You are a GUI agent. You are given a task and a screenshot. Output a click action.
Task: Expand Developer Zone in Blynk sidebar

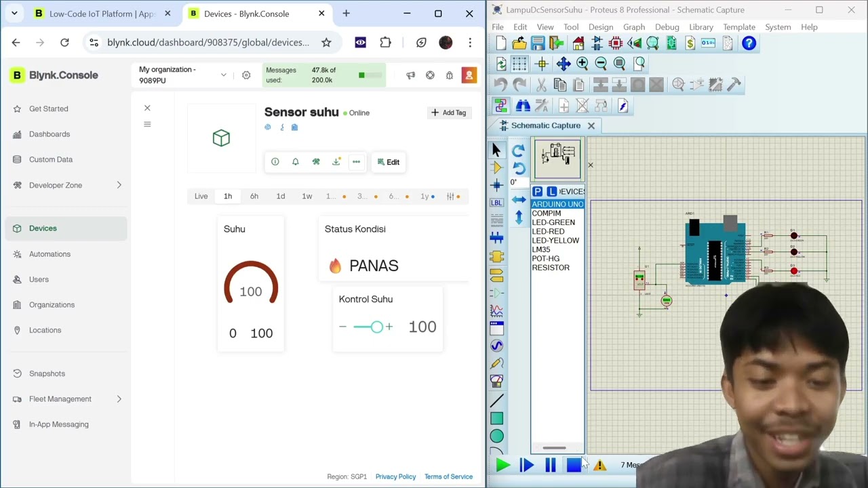[x=119, y=185]
